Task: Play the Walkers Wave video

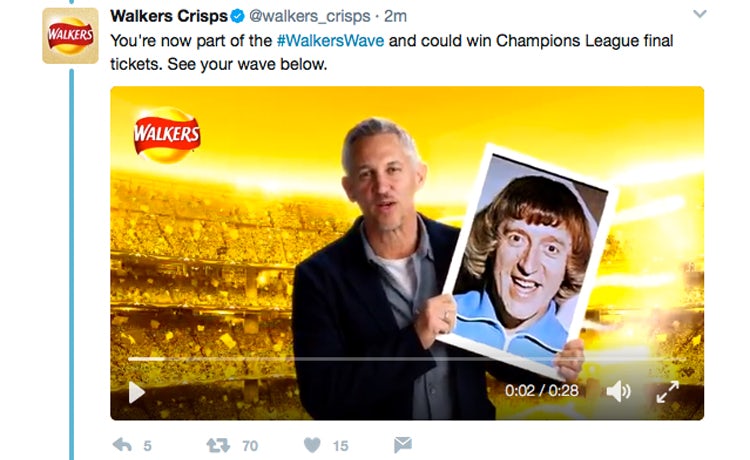Action: (137, 392)
